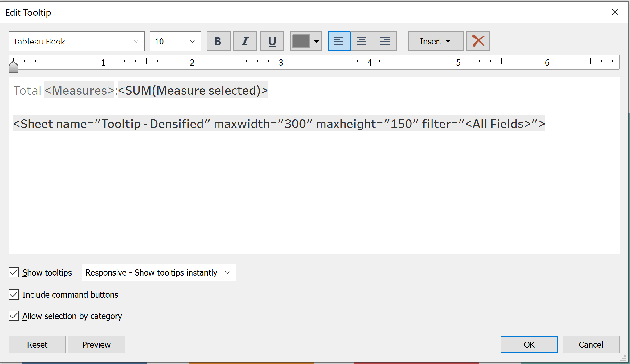This screenshot has height=364, width=630.
Task: Click the red X clear button
Action: pos(478,41)
